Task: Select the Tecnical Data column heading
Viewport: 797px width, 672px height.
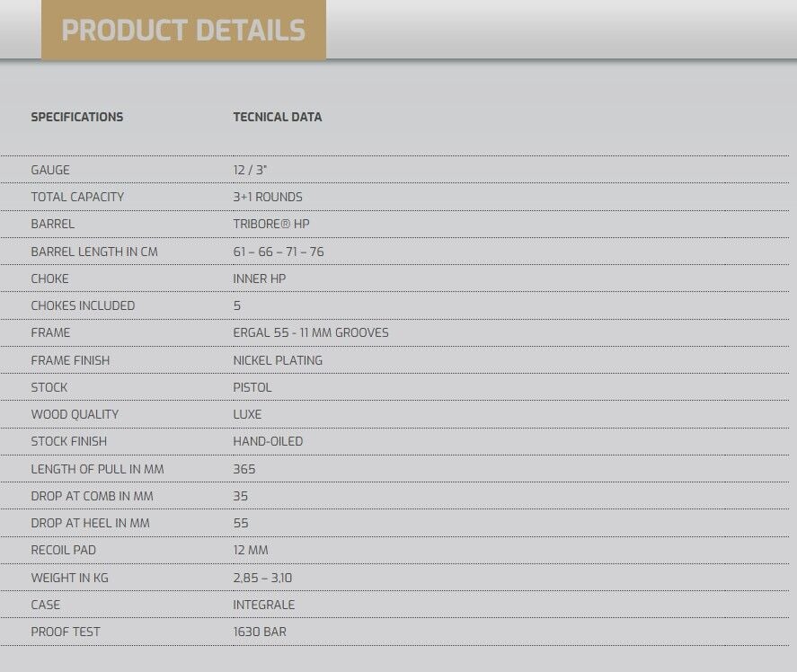Action: [x=277, y=117]
